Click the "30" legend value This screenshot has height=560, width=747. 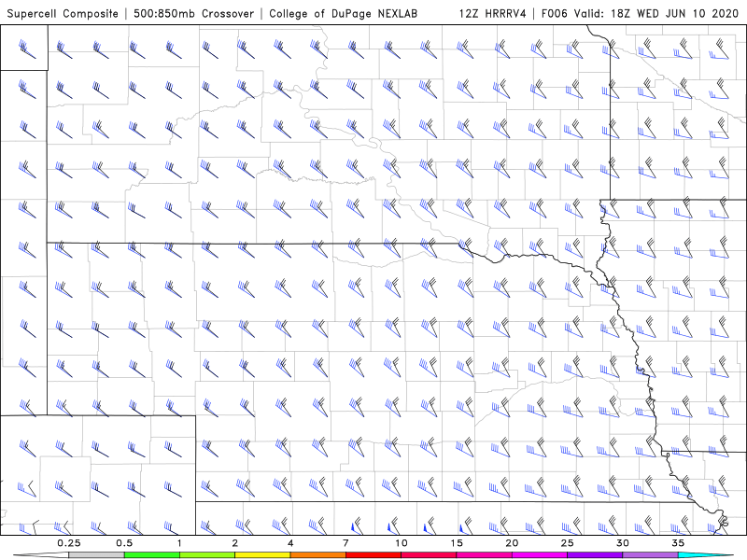(622, 543)
